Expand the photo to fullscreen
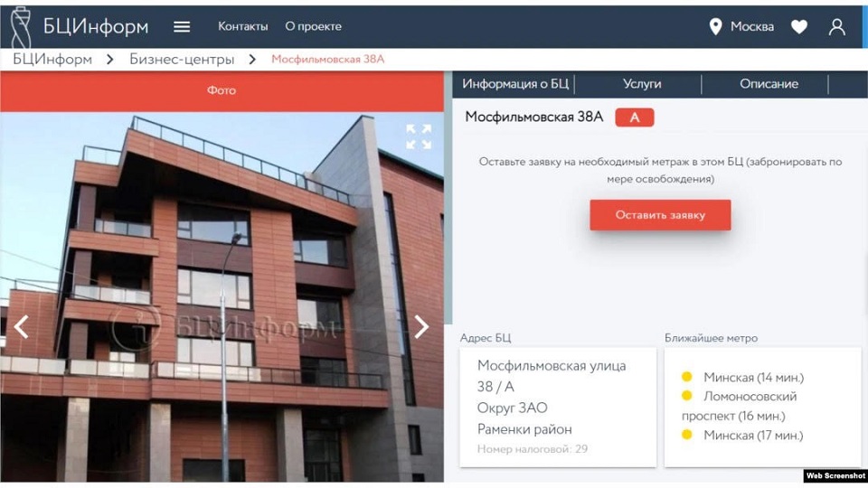The image size is (868, 488). pos(419,136)
